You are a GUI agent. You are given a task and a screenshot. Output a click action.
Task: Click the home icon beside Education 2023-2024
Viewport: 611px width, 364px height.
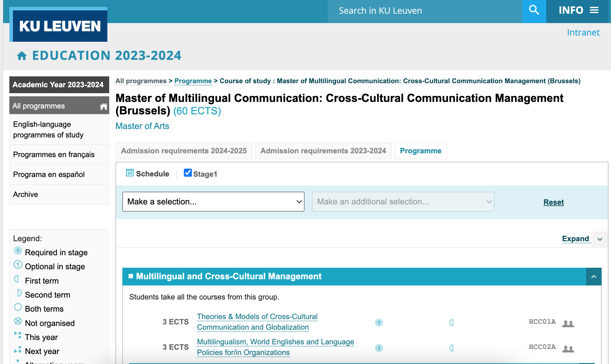22,56
